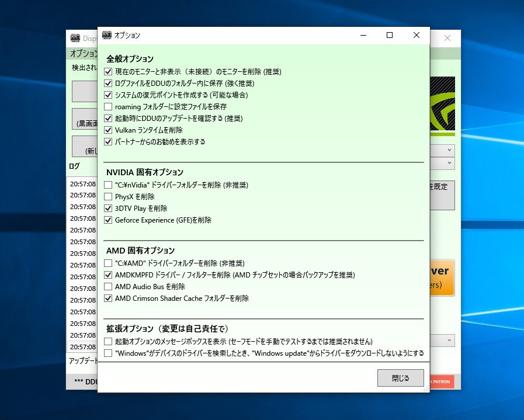Image resolution: width=524 pixels, height=420 pixels.
Task: Click the (新し button in the background window
Action: tap(85, 146)
